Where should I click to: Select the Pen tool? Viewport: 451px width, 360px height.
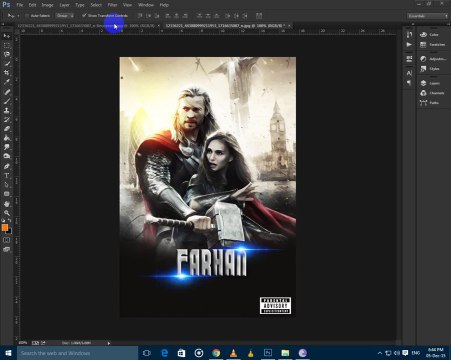7,166
